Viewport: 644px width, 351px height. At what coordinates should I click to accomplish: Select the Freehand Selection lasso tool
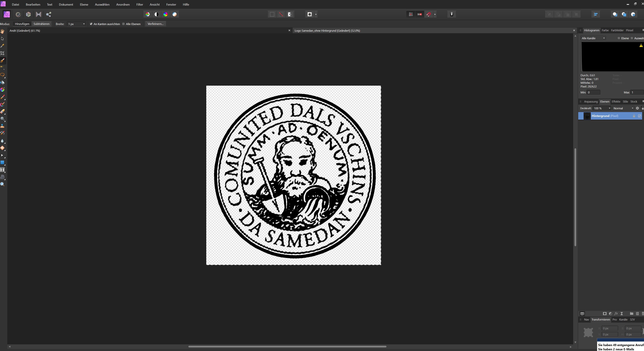(x=3, y=75)
